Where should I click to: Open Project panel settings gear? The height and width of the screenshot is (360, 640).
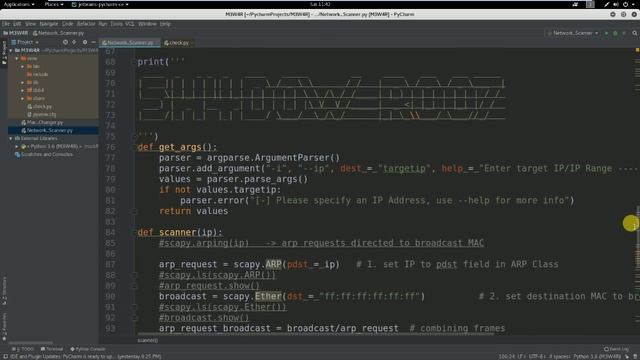pyautogui.click(x=85, y=42)
